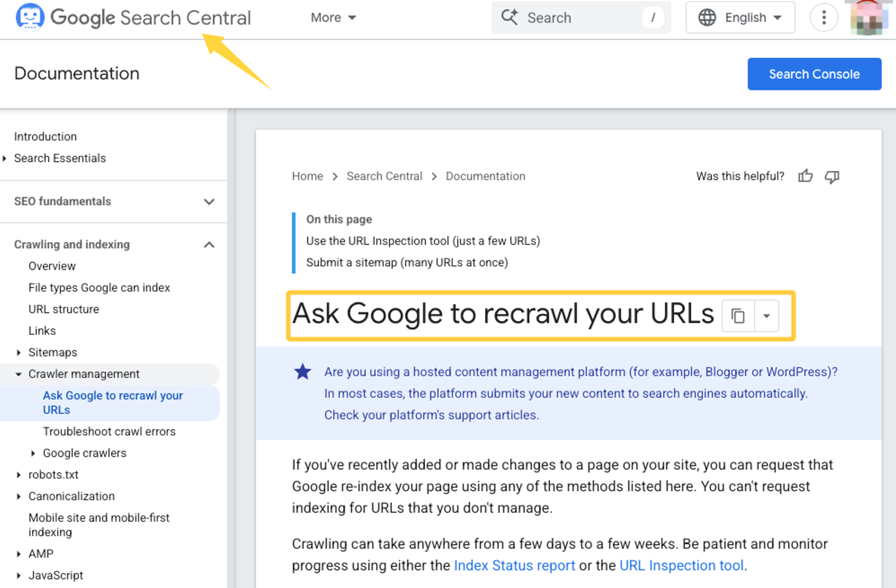Open Canonicalization sidebar item
Image resolution: width=896 pixels, height=588 pixels.
(72, 497)
